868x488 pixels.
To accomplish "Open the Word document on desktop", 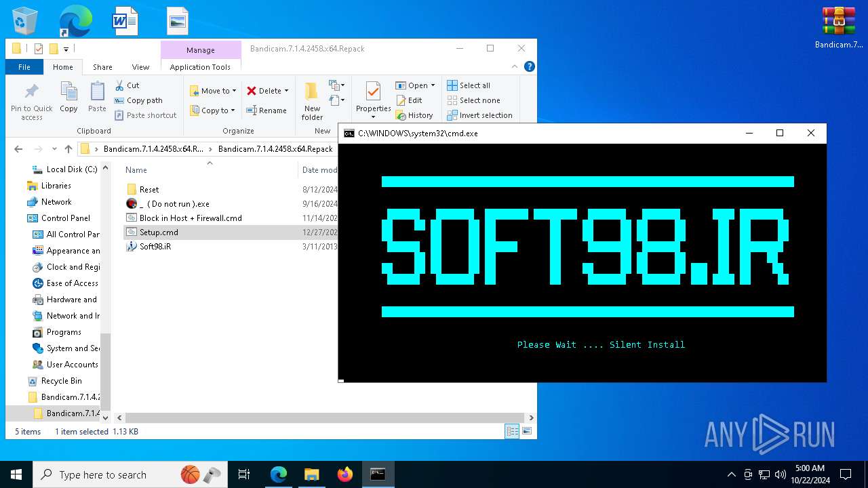I will (x=125, y=21).
